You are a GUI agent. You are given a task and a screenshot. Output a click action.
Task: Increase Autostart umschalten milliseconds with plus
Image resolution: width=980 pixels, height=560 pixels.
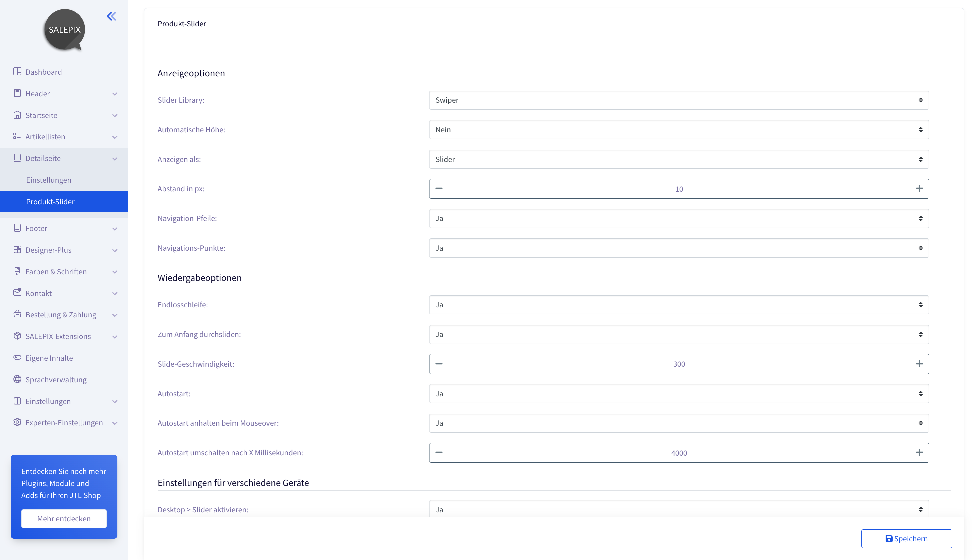click(919, 453)
